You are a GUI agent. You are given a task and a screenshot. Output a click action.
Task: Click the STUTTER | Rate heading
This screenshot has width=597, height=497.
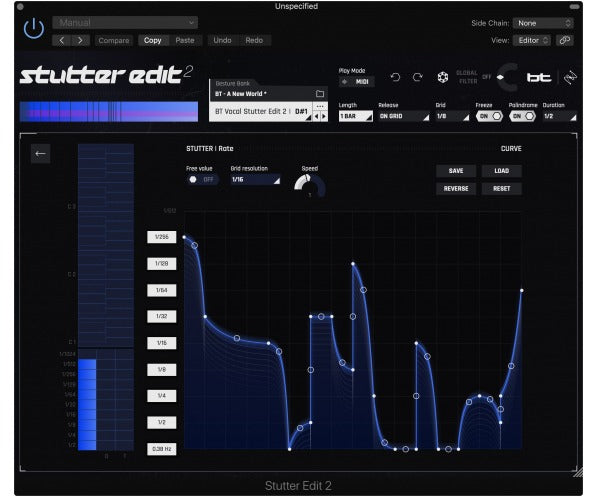pos(210,149)
